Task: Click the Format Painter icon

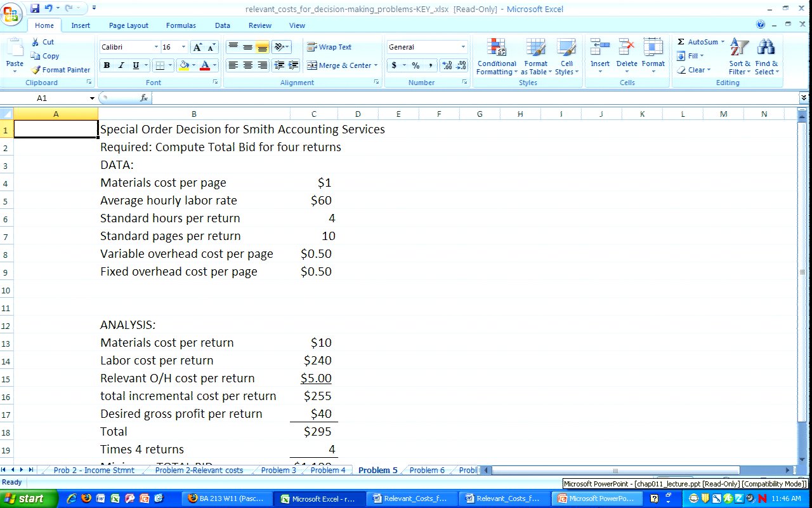Action: [36, 70]
